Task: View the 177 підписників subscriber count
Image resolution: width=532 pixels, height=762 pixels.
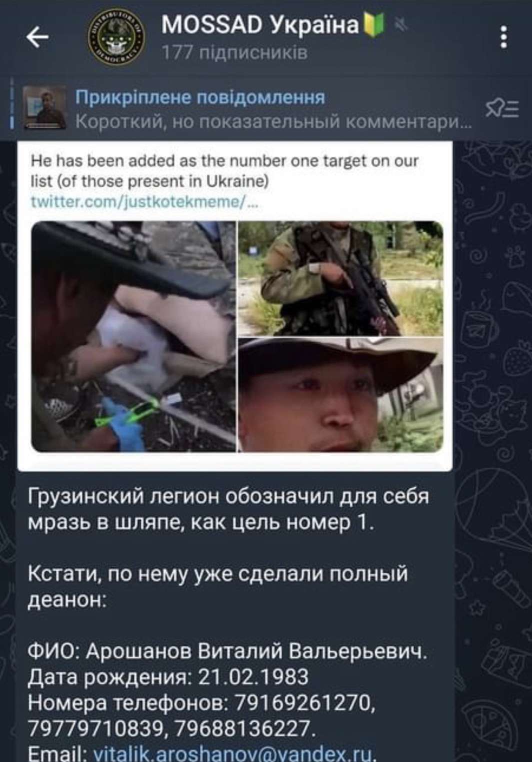Action: point(234,53)
